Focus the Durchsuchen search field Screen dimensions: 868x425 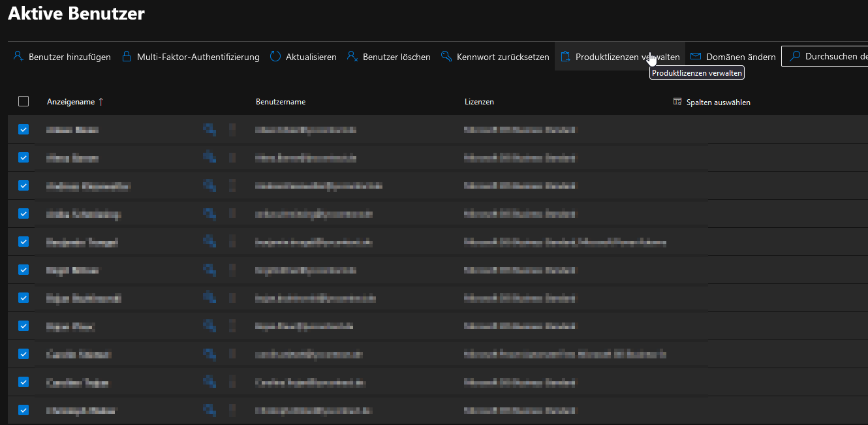pos(824,56)
